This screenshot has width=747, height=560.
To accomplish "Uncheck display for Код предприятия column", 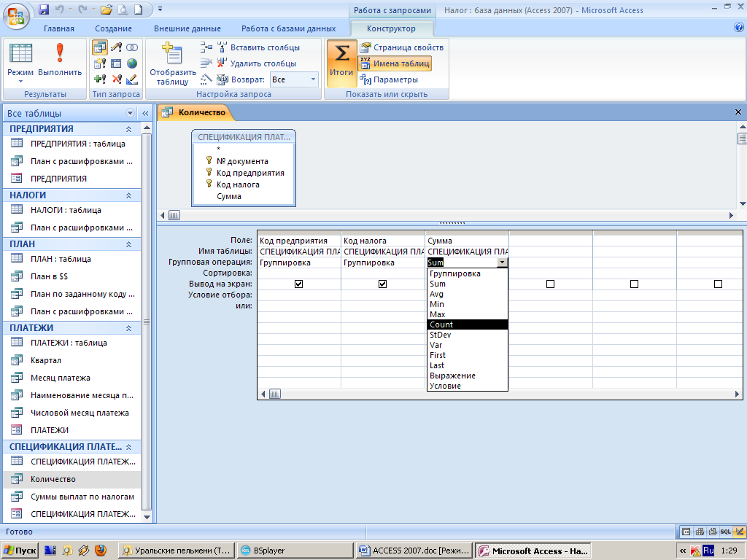I will (298, 284).
